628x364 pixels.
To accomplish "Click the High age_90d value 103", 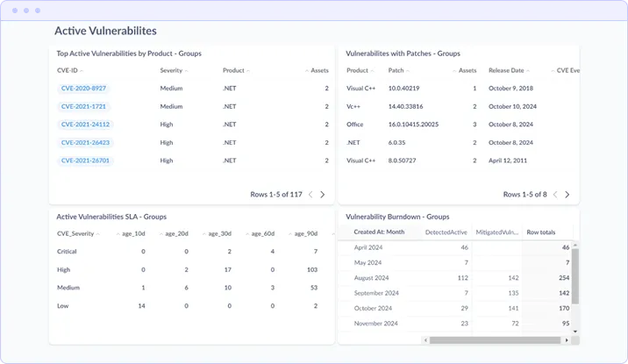I will click(x=312, y=270).
